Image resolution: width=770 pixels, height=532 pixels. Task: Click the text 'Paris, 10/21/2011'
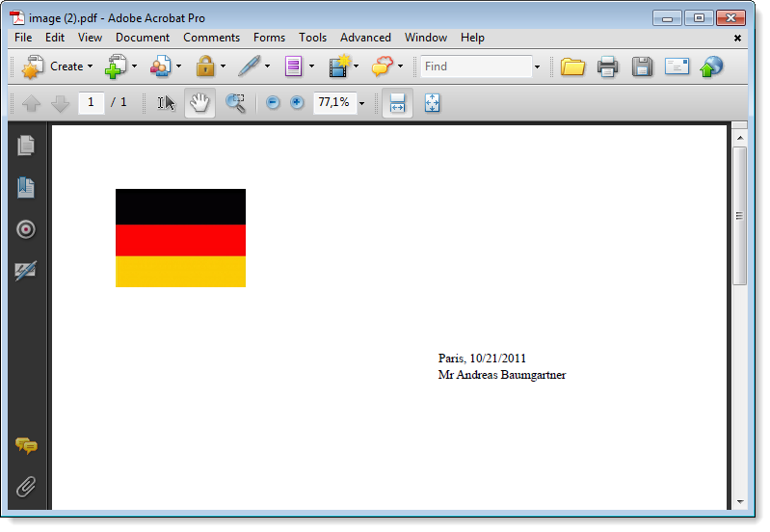click(x=482, y=359)
